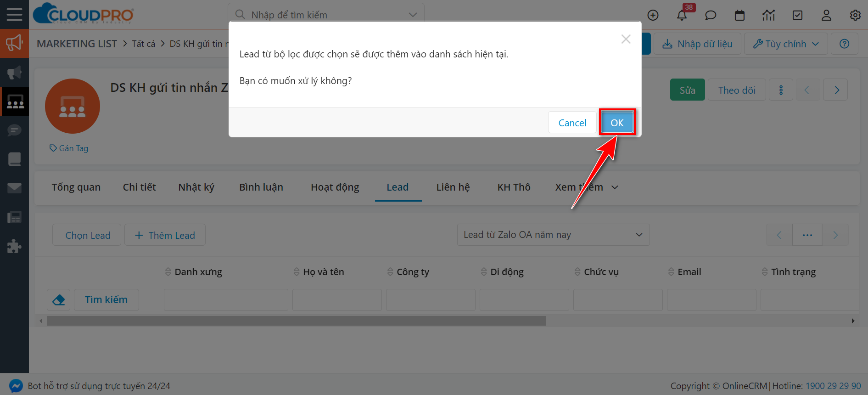
Task: Open the page options ellipsis in pagination
Action: tap(807, 235)
